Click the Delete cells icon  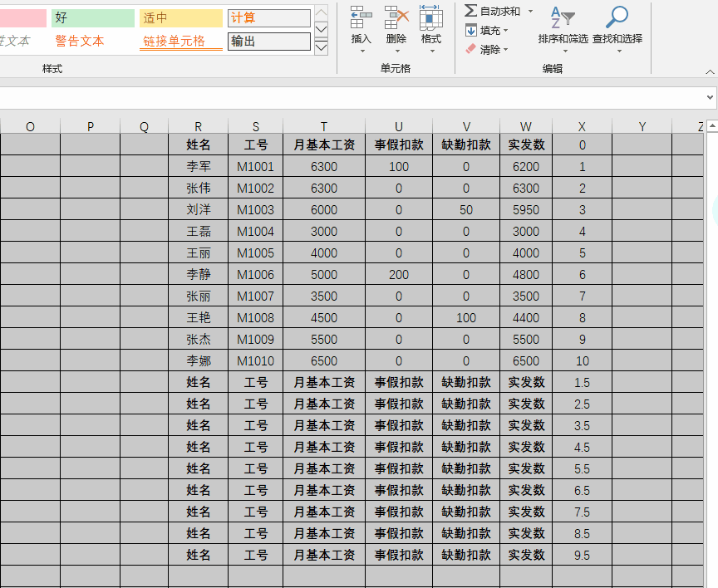click(396, 17)
